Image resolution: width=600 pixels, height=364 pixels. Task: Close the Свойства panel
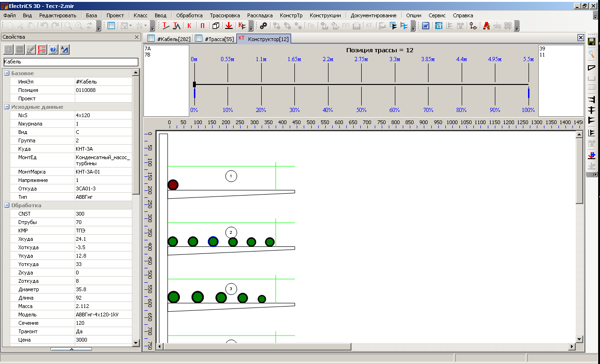(136, 37)
